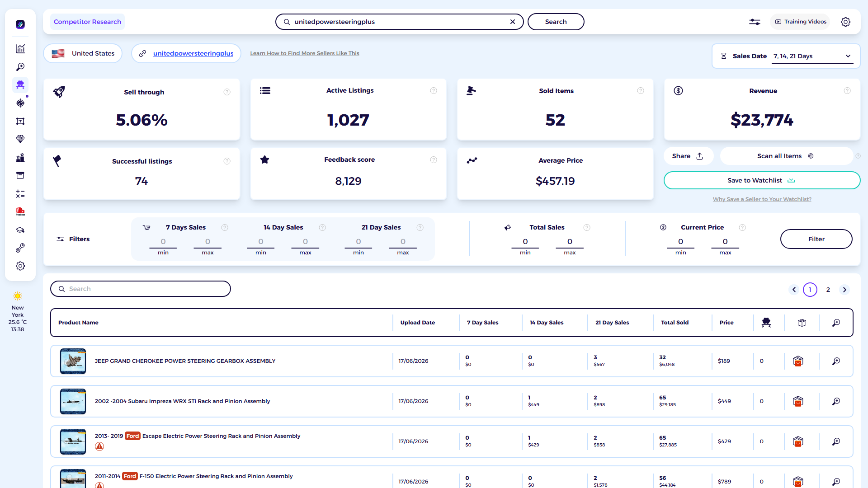The width and height of the screenshot is (868, 488).
Task: Click the Total Sales max field
Action: click(570, 242)
